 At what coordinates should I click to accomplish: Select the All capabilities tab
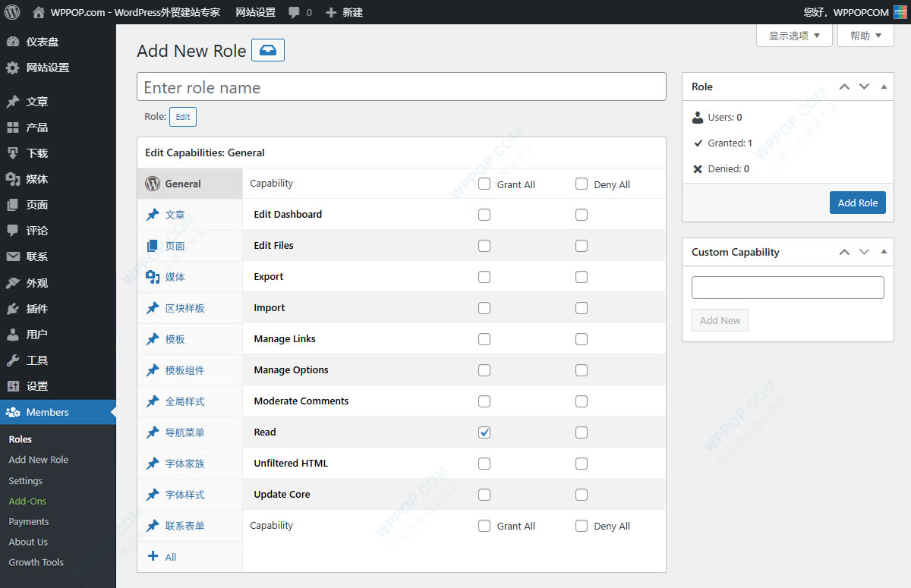tap(170, 557)
